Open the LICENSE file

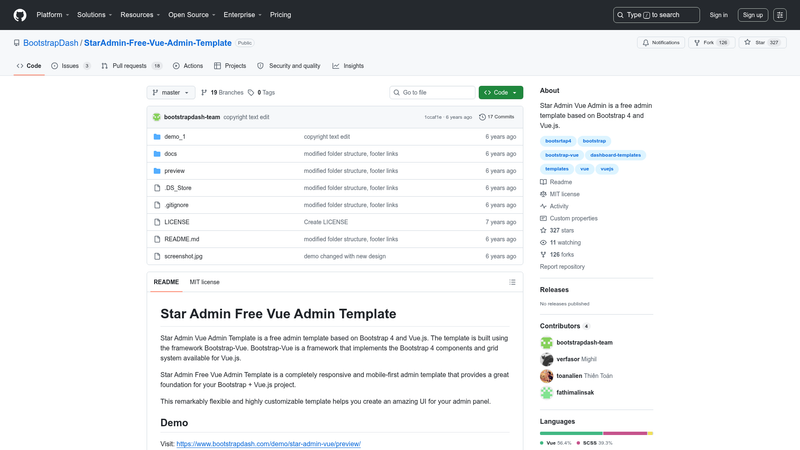tap(177, 222)
